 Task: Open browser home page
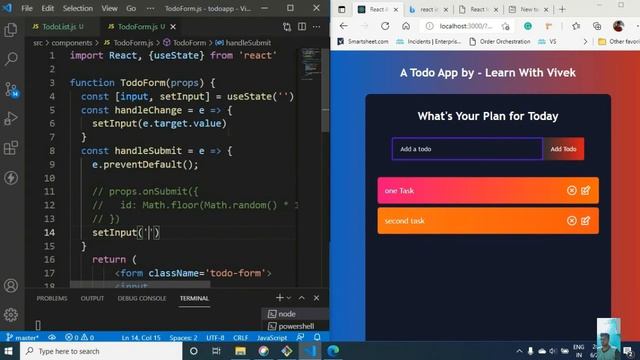point(406,26)
